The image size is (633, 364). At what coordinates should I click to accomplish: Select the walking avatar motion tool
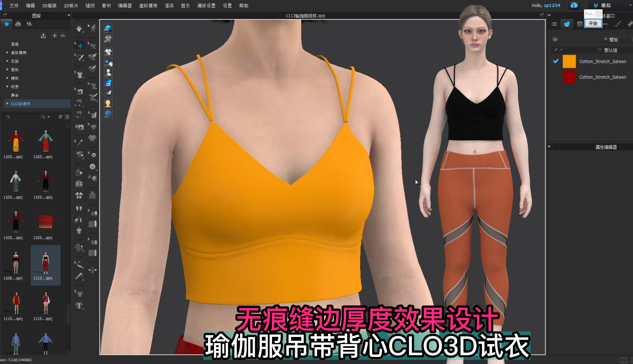pos(93,28)
